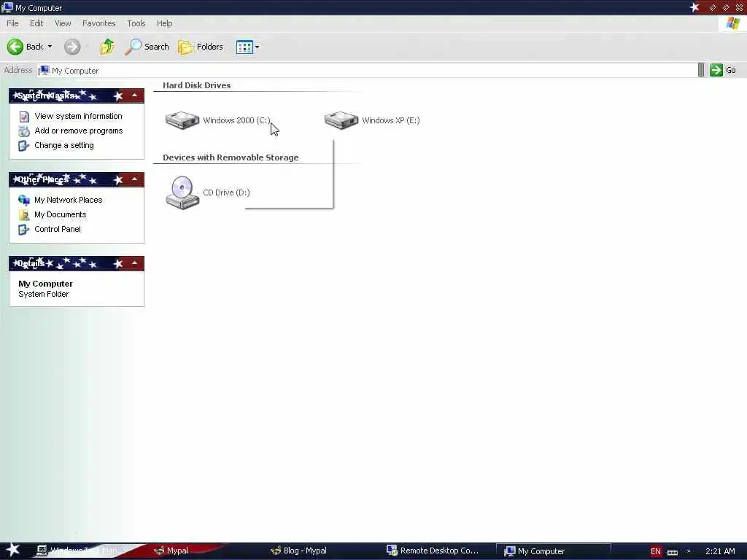
Task: Click the keyboard icon in system tray
Action: tap(673, 553)
